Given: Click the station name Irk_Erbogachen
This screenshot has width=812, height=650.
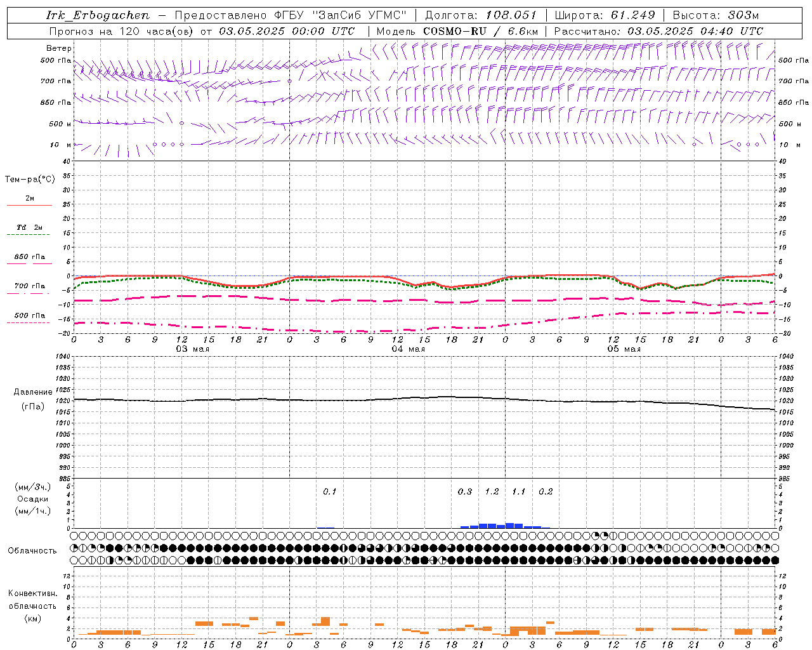Looking at the screenshot, I should tap(98, 15).
